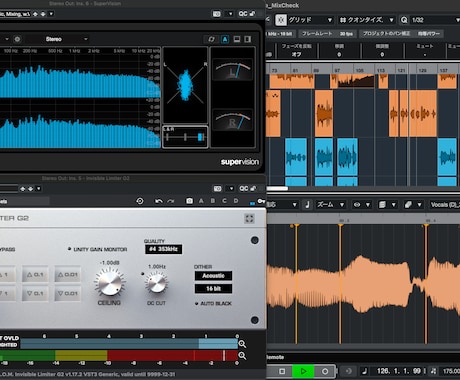
Task: Open QC lock icon in SuperVision window header
Action: 253,14
